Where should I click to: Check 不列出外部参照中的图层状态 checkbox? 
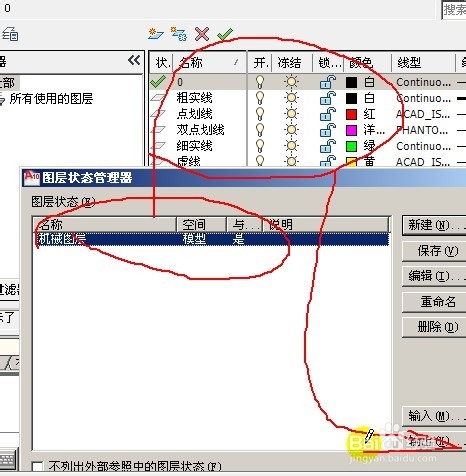[37, 467]
